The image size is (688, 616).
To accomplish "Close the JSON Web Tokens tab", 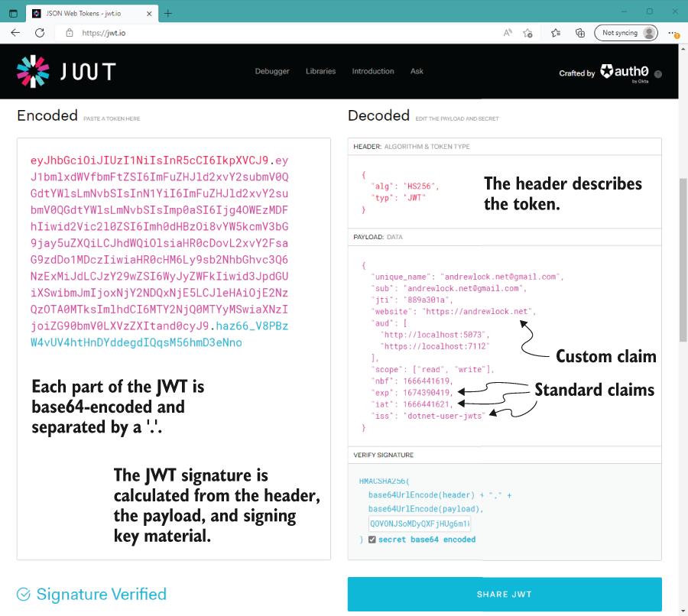I will [x=149, y=14].
